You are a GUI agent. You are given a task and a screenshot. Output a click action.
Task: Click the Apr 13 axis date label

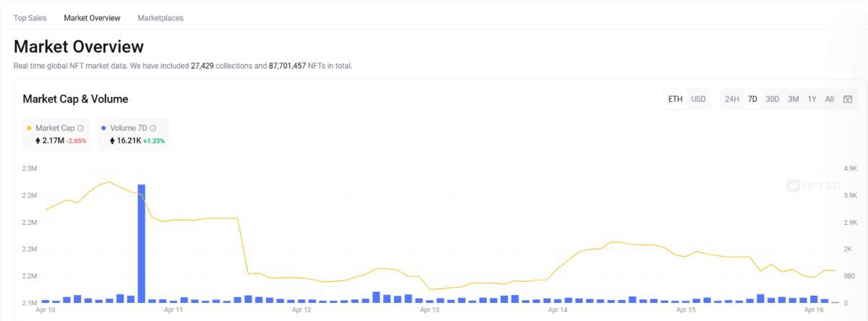click(430, 310)
